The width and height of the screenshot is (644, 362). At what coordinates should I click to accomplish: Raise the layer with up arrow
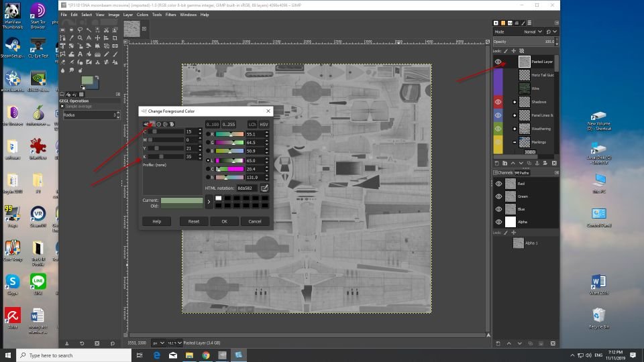click(x=513, y=164)
